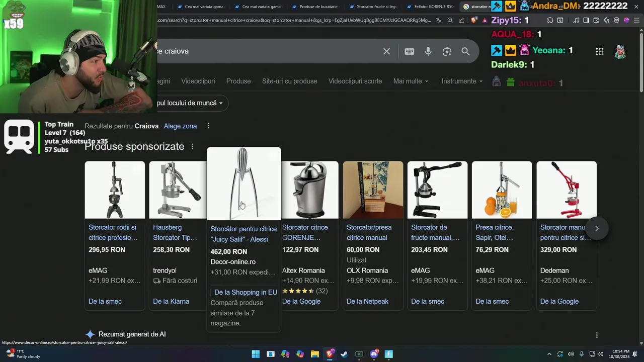Open Juicy Salif Alessi product link
644x362 pixels.
244,234
